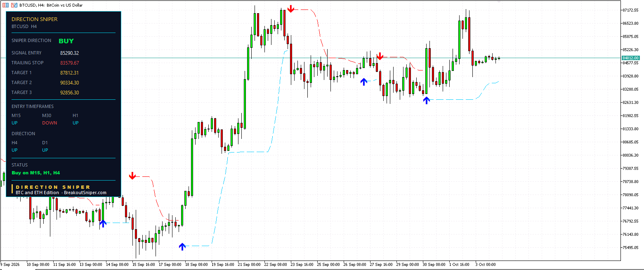
Task: Select Target 2 value 90334.30
Action: (x=69, y=82)
